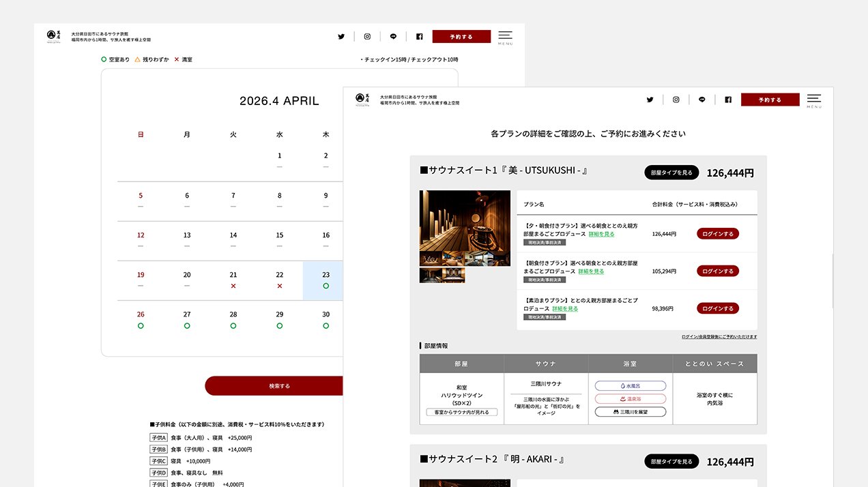The height and width of the screenshot is (487, 868).
Task: Select April 26 available date
Action: click(141, 320)
